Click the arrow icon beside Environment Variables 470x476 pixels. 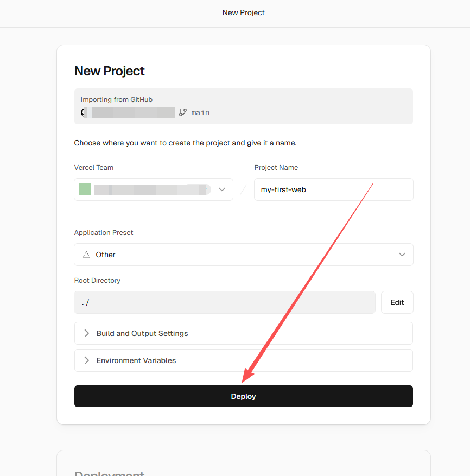pyautogui.click(x=86, y=360)
